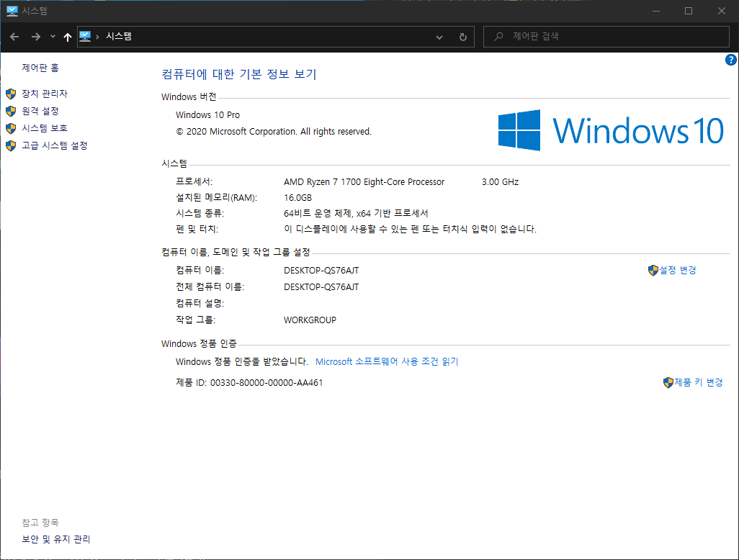The image size is (739, 560).
Task: Click shield icon beside 장치 관리자
Action: pos(11,94)
